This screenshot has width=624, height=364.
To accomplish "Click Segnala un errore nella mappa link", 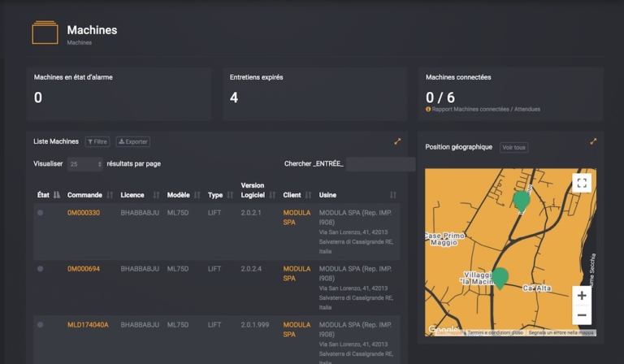I will [x=561, y=332].
